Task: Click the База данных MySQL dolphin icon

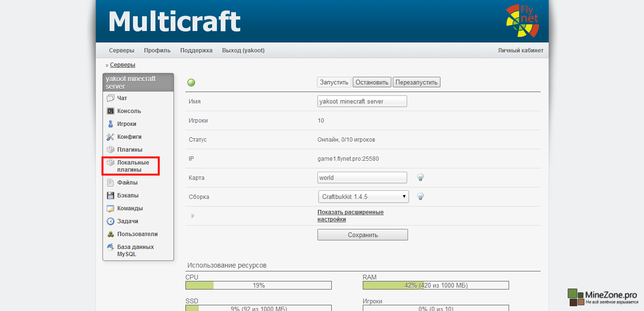Action: [x=111, y=247]
